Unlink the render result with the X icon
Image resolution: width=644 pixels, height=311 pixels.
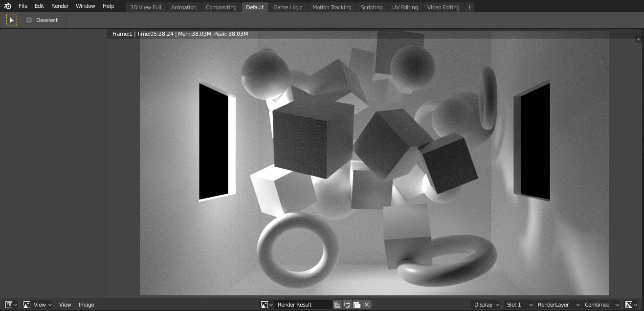366,304
